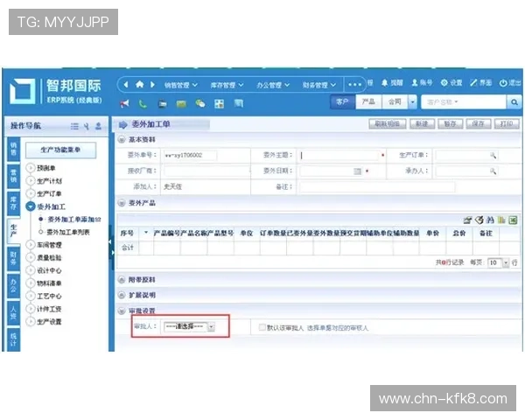Image resolution: width=525 pixels, height=420 pixels.
Task: Open the folder icon in quick toolbar
Action: click(x=163, y=104)
